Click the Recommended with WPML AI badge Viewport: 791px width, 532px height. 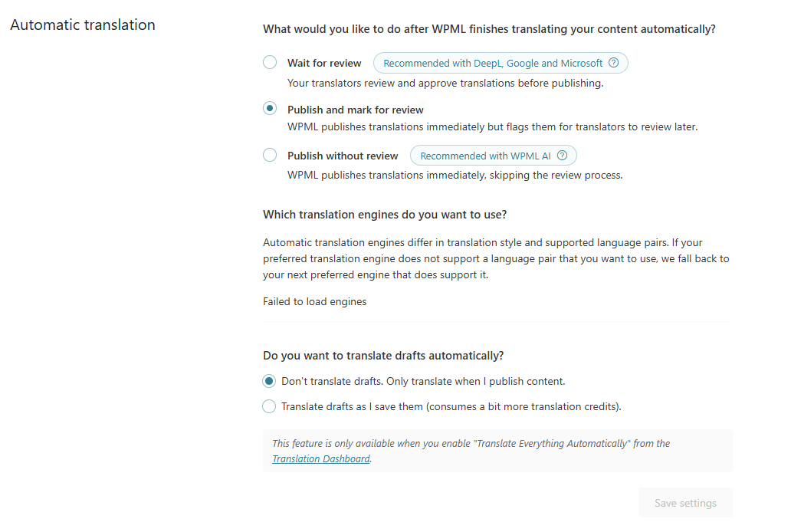point(485,156)
